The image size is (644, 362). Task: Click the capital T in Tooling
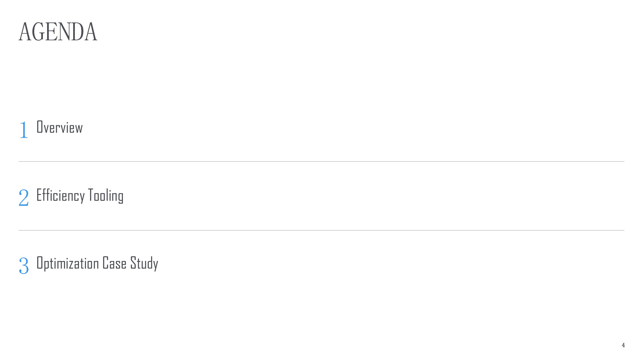tap(91, 195)
